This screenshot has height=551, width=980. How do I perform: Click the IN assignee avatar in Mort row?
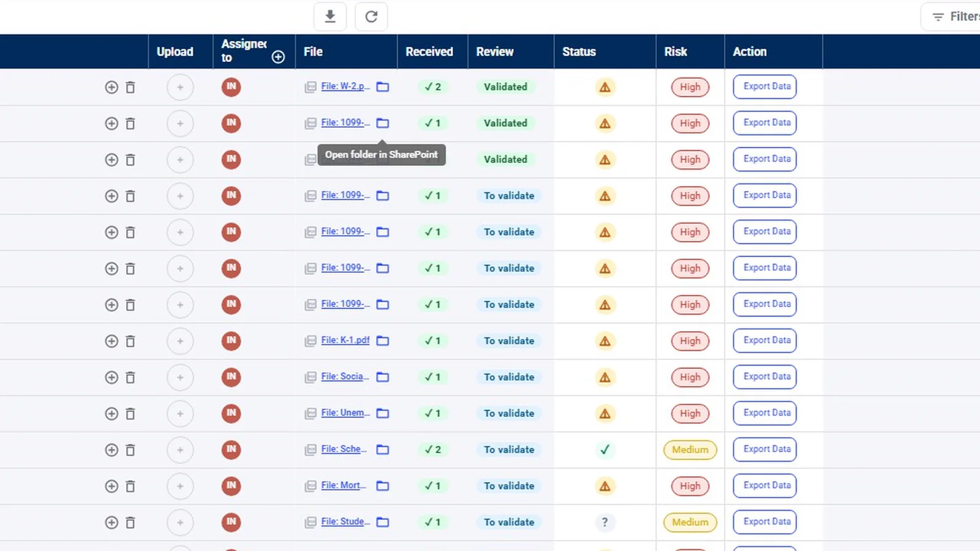click(231, 485)
